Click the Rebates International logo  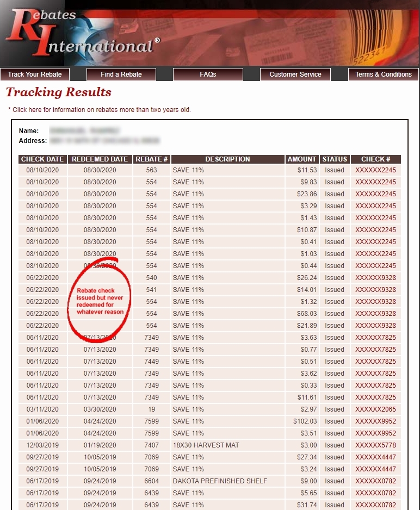[x=82, y=34]
